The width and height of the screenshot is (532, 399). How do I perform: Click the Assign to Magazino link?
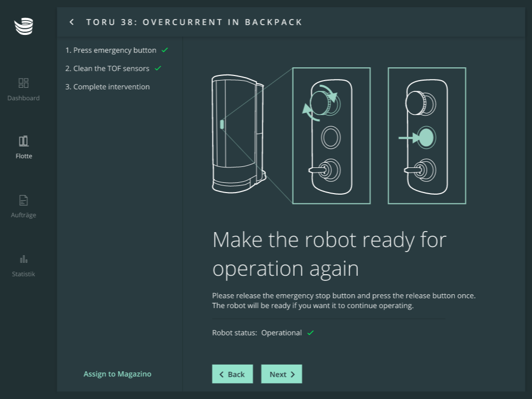[117, 374]
